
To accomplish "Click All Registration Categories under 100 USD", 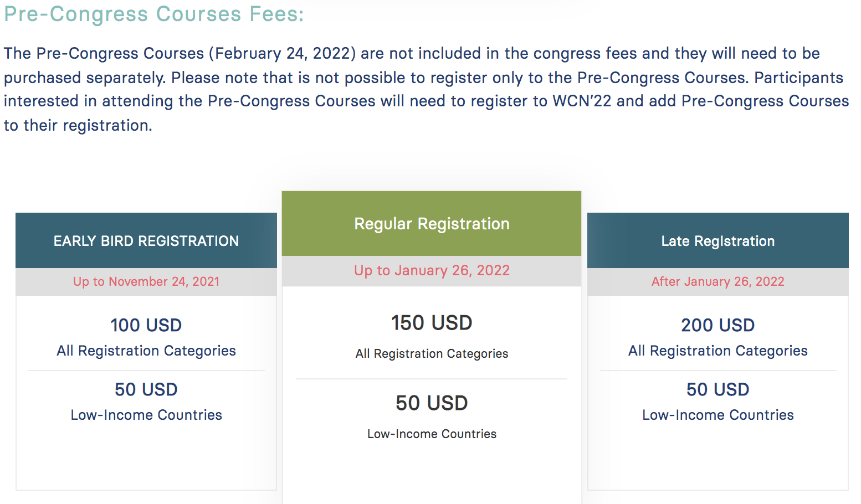I will coord(146,351).
